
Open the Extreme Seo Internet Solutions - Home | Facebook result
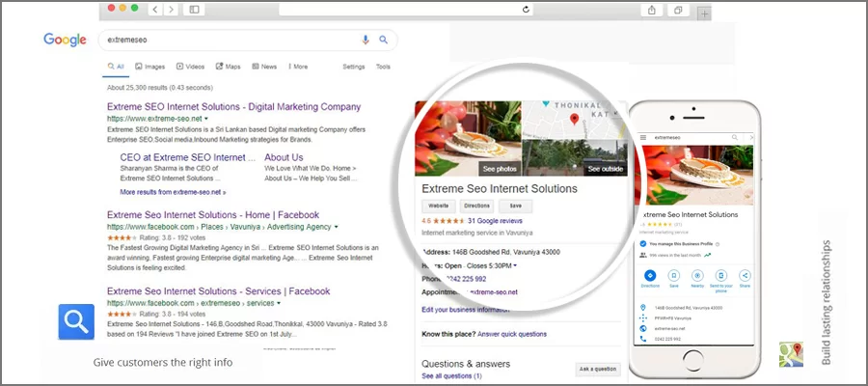click(x=213, y=215)
